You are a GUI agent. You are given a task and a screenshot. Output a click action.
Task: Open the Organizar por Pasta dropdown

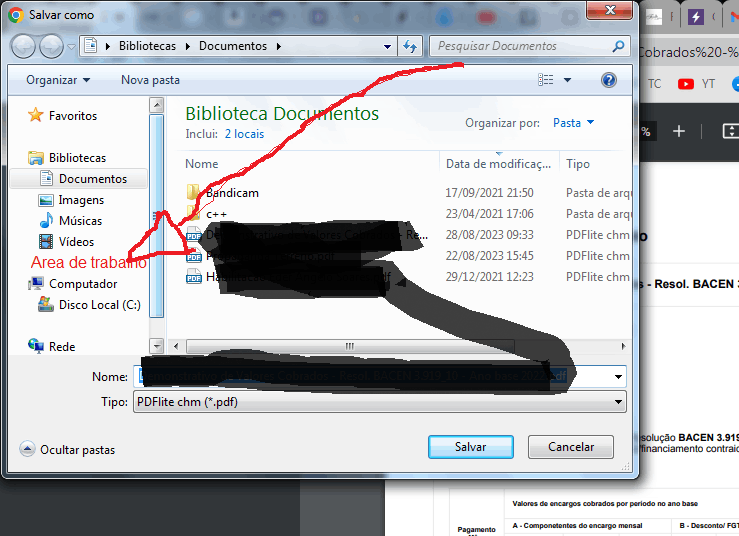(573, 123)
